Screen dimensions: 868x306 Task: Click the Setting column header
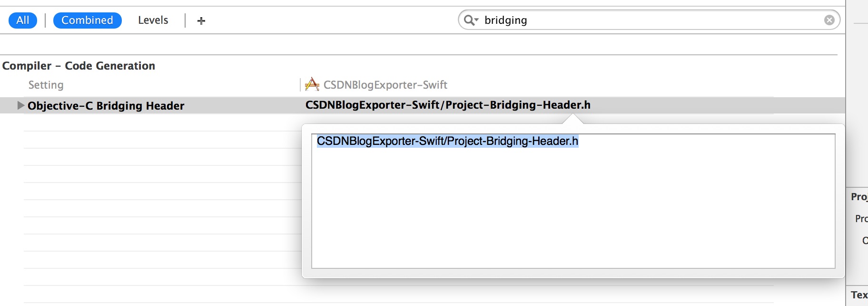[x=46, y=85]
